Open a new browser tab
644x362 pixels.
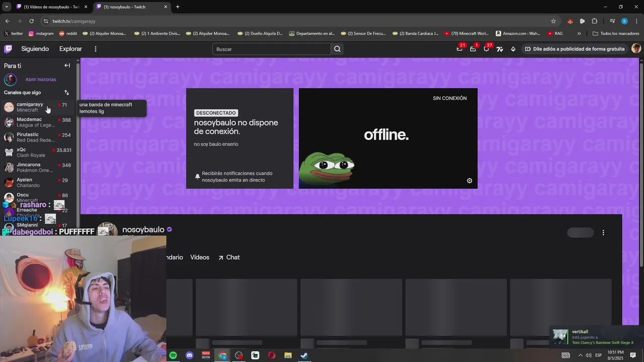click(178, 7)
